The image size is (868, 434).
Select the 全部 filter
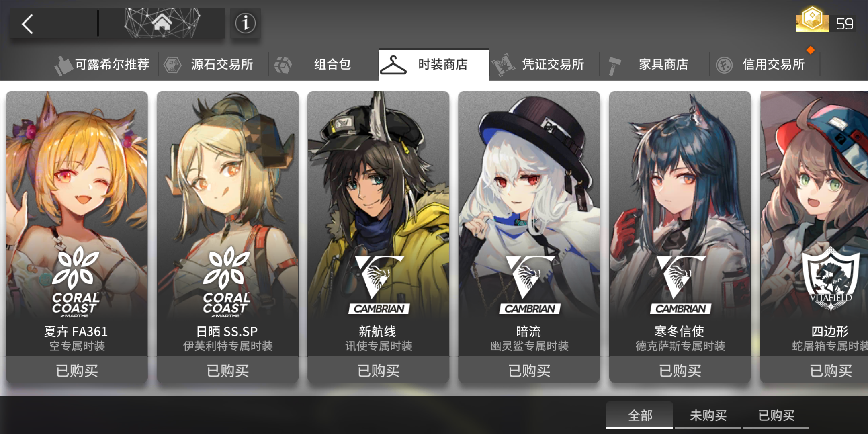[x=639, y=415]
